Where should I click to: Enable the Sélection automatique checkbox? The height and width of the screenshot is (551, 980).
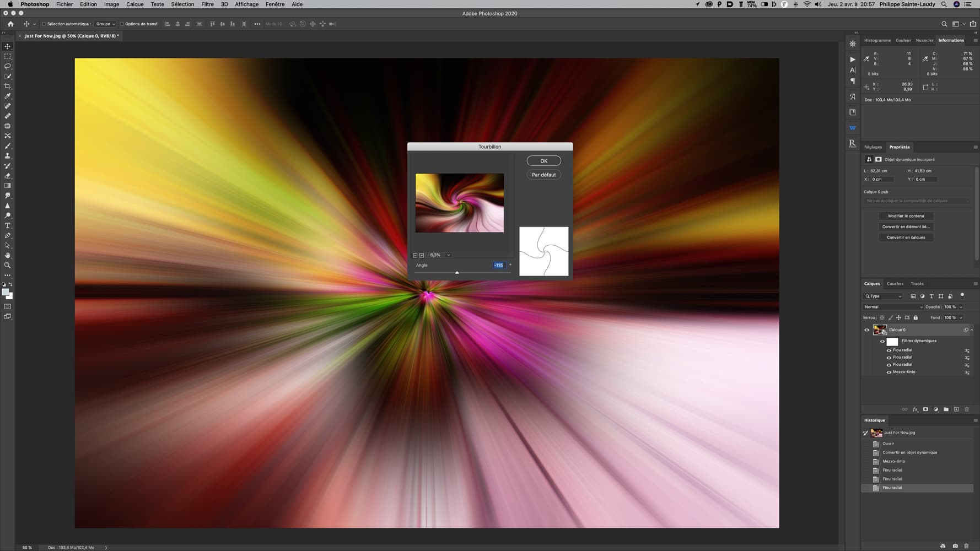point(44,24)
